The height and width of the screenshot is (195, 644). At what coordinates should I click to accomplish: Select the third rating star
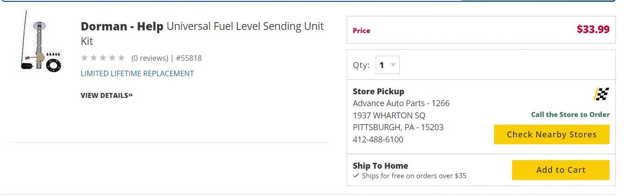[103, 58]
